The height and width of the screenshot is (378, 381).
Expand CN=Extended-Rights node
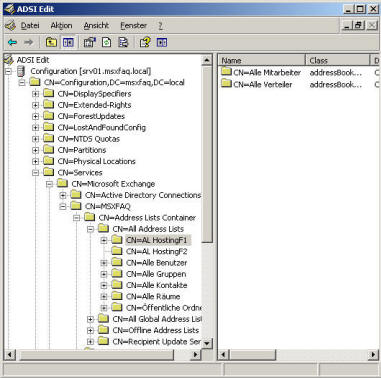(x=36, y=105)
